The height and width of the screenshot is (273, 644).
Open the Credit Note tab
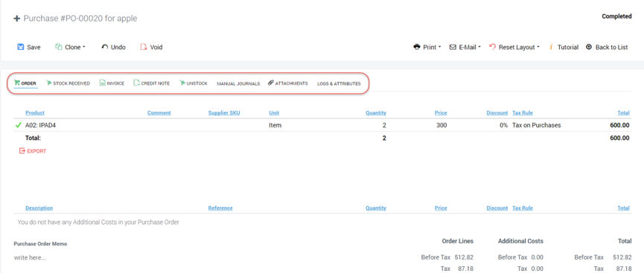click(x=152, y=83)
